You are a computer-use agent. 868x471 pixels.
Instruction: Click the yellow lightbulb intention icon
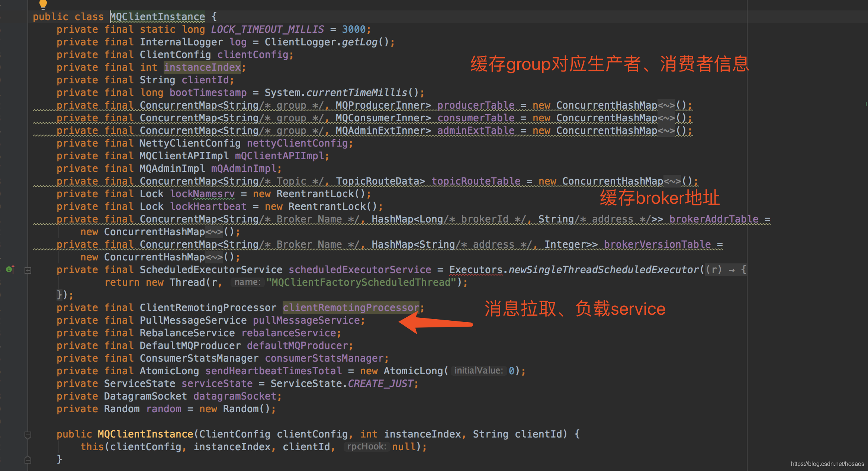(43, 4)
